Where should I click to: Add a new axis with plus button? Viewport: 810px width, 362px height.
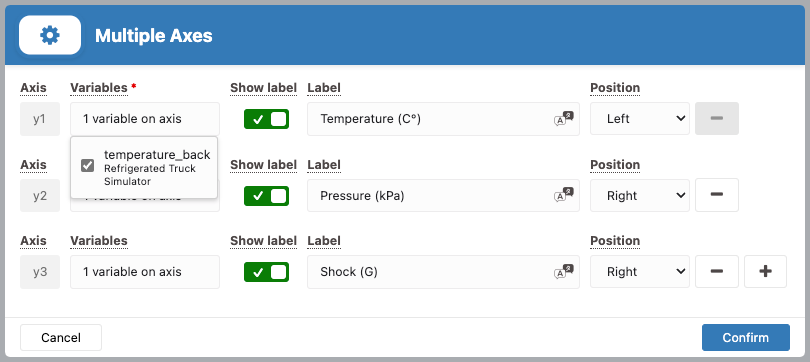pos(765,271)
